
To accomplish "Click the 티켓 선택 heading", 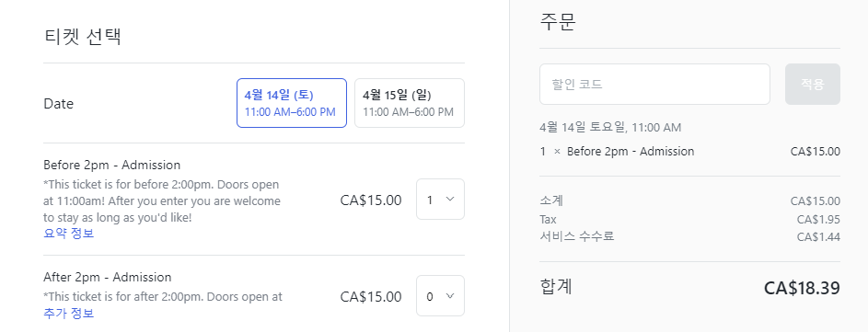I will pos(83,37).
